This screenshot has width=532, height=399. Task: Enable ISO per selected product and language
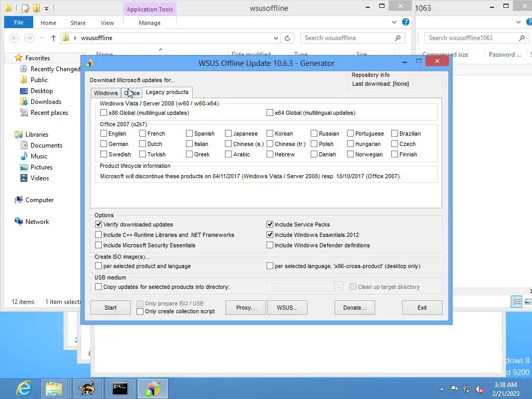(x=98, y=266)
